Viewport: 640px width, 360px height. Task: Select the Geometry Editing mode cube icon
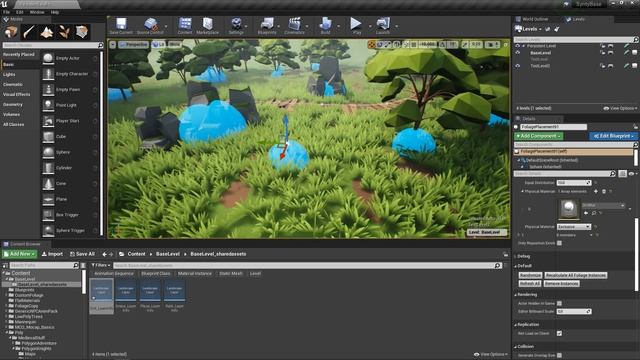pyautogui.click(x=82, y=32)
